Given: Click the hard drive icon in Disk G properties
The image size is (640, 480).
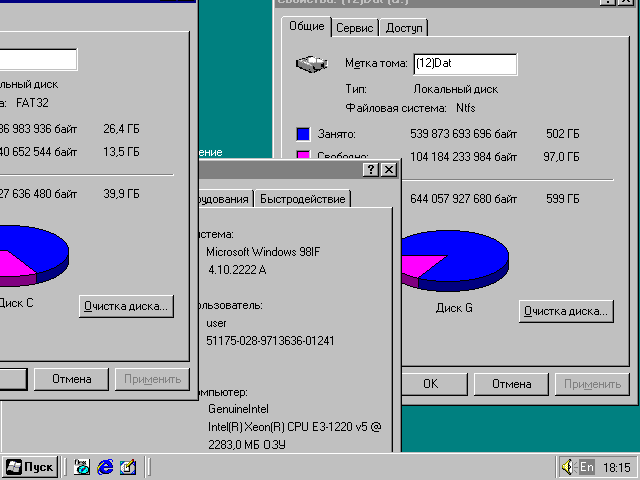Looking at the screenshot, I should coord(311,64).
